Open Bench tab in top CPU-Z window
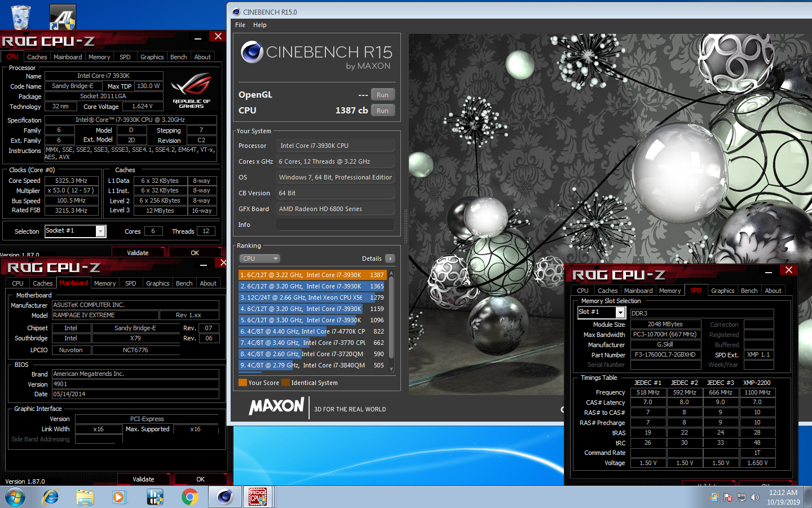 pos(179,57)
